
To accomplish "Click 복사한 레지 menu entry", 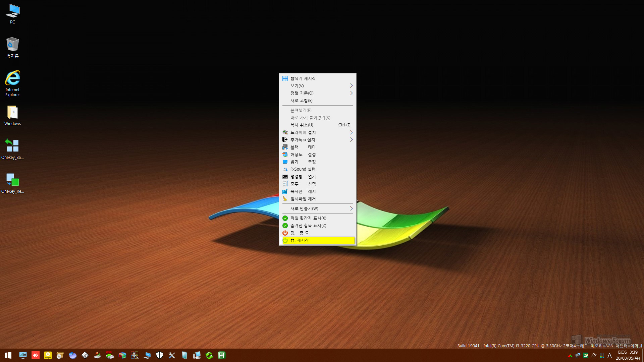I will [x=317, y=191].
